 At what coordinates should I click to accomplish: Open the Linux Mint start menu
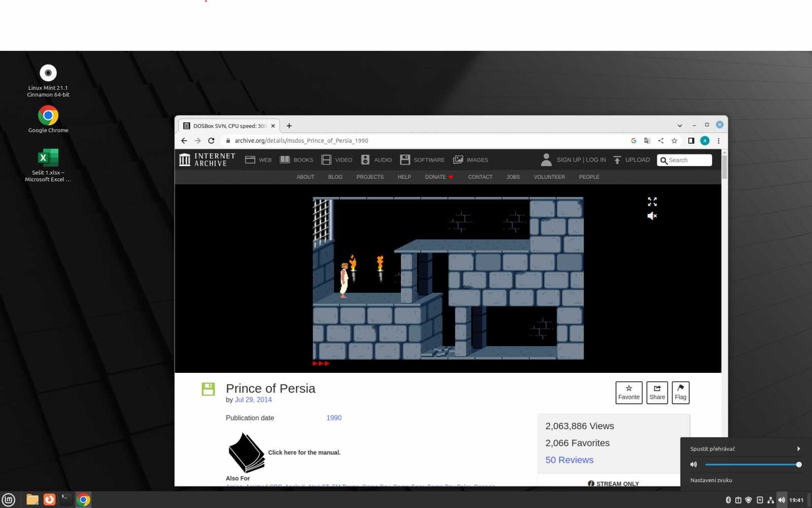tap(9, 500)
